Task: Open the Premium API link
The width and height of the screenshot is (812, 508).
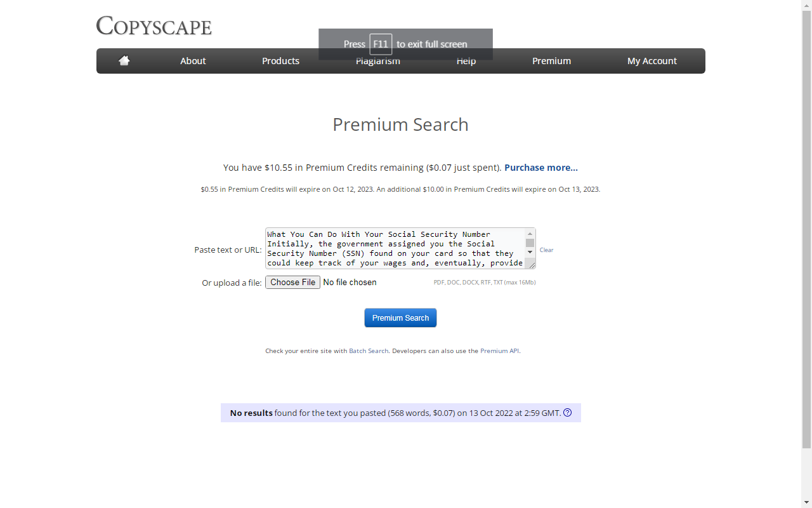Action: tap(500, 351)
